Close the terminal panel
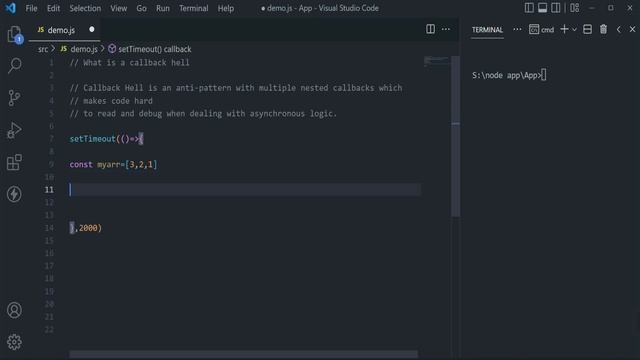The width and height of the screenshot is (640, 360). coord(632,29)
